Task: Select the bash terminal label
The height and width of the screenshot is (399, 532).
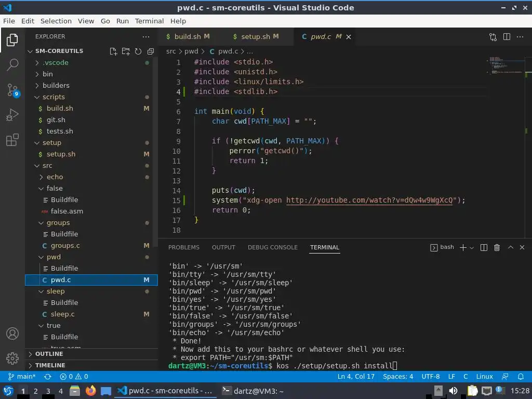Action: (442, 247)
